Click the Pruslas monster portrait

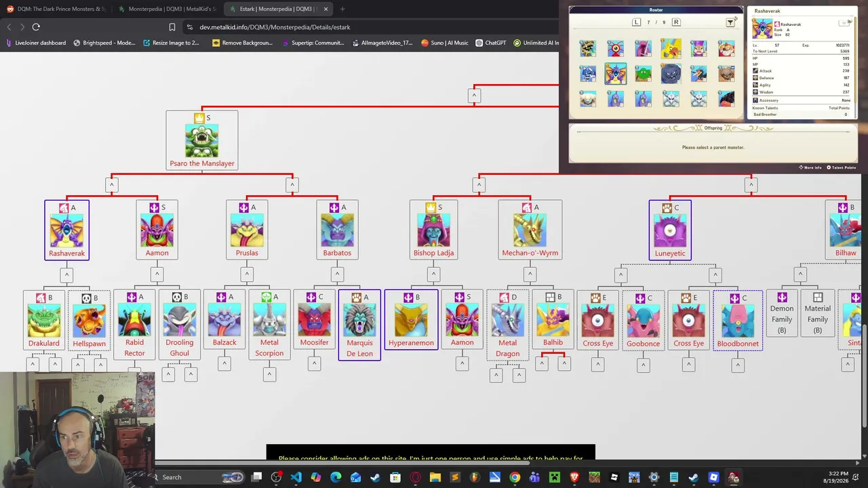coord(247,230)
